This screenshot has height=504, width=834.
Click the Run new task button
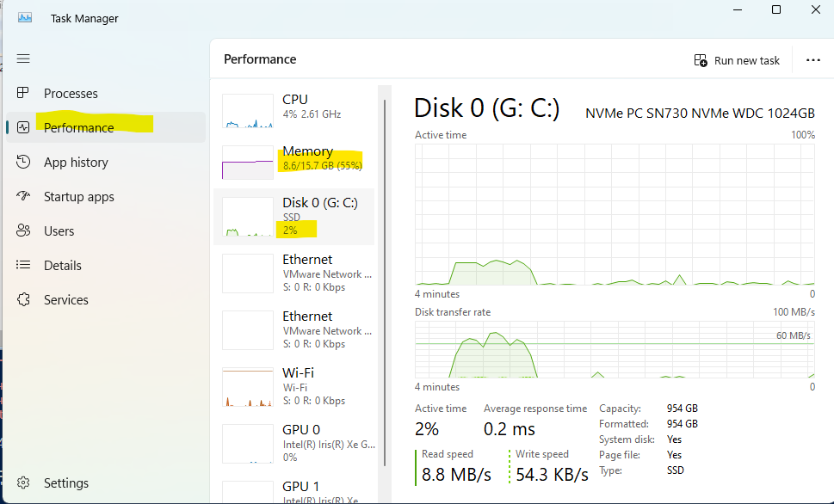pyautogui.click(x=736, y=60)
